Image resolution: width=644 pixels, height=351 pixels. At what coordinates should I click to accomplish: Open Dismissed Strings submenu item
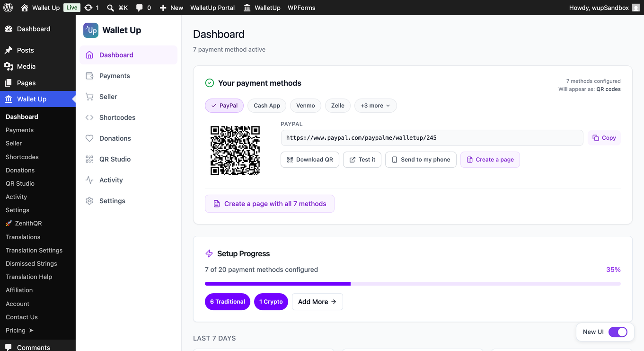[x=31, y=263]
